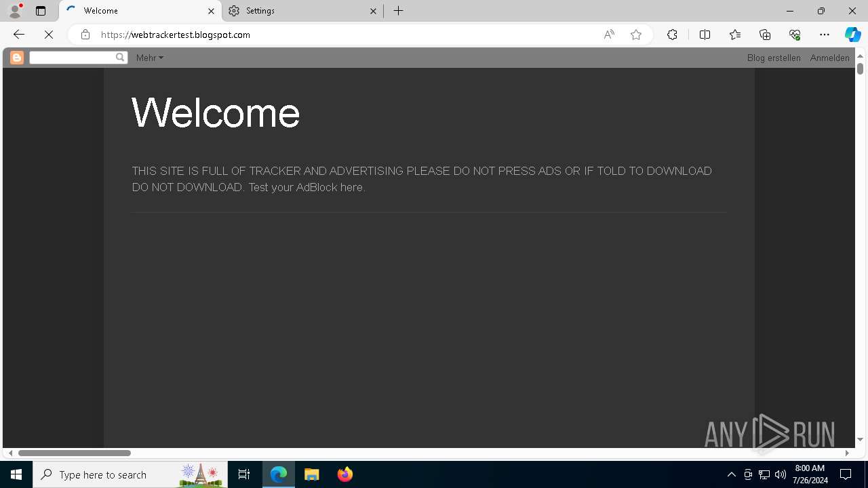Viewport: 868px width, 488px height.
Task: Click the vertical scrollbar thumb
Action: [x=860, y=68]
